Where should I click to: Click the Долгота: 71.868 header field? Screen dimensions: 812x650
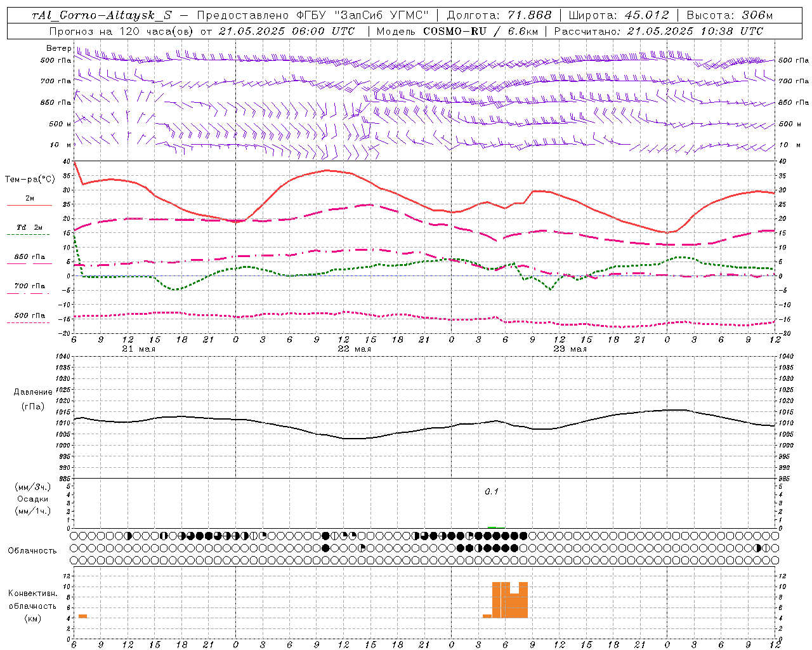click(499, 15)
